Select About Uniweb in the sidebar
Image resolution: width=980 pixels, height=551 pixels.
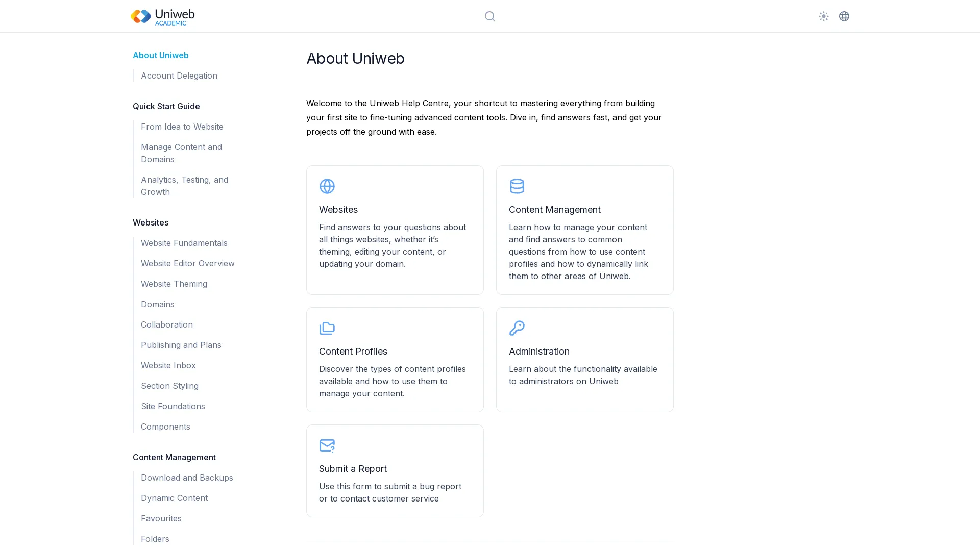(x=160, y=55)
